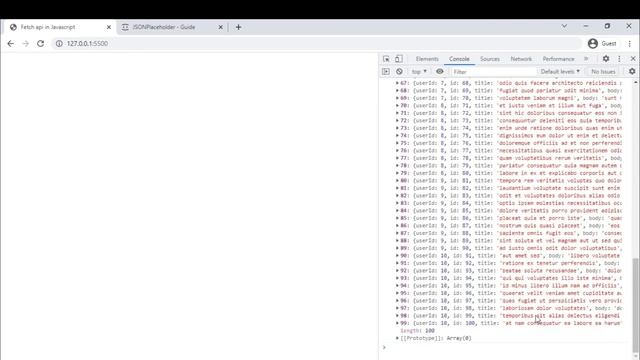Switch to the Performance tab
640x360 pixels.
[558, 59]
